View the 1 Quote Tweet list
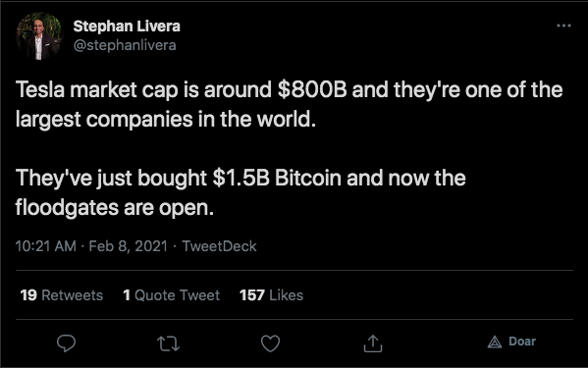This screenshot has height=368, width=588. pos(172,295)
